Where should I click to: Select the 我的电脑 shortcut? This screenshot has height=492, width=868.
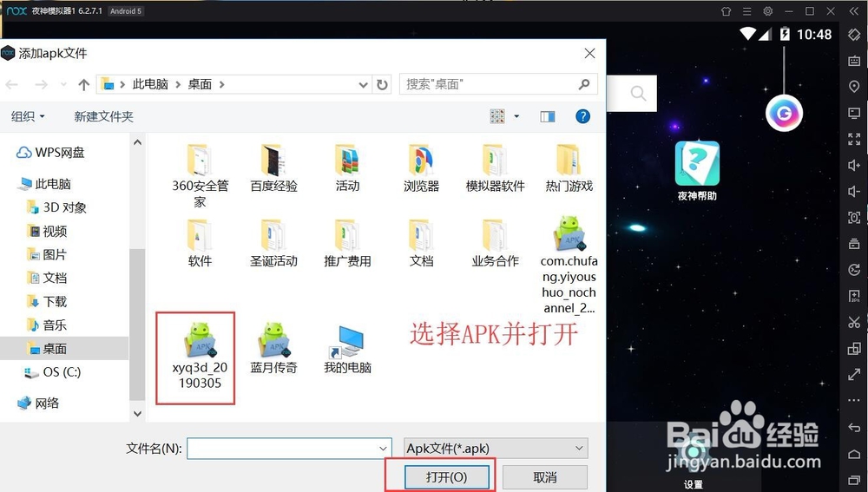[347, 349]
